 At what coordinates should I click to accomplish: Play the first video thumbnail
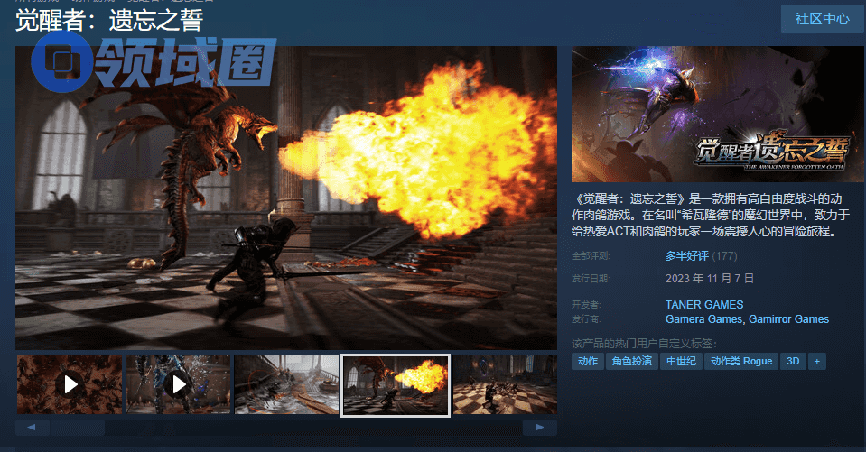(70, 384)
